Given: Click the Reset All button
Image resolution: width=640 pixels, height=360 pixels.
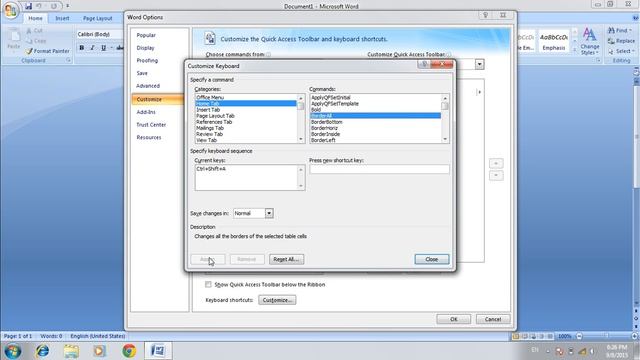Looking at the screenshot, I should [286, 259].
